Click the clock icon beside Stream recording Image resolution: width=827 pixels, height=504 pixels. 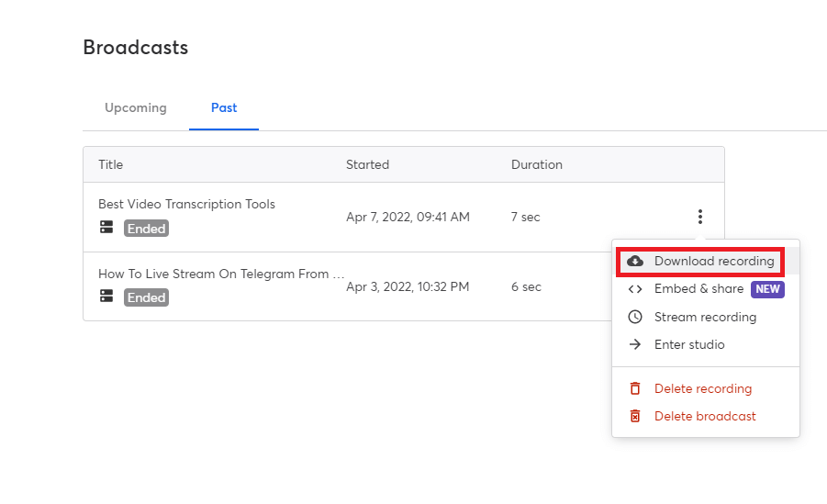click(635, 317)
